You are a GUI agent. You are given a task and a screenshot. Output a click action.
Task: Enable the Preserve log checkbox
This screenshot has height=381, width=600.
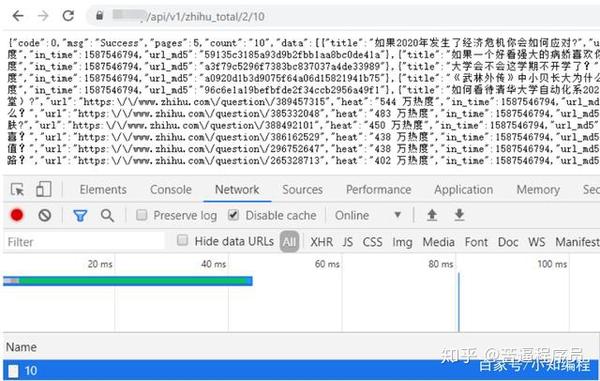(x=142, y=215)
